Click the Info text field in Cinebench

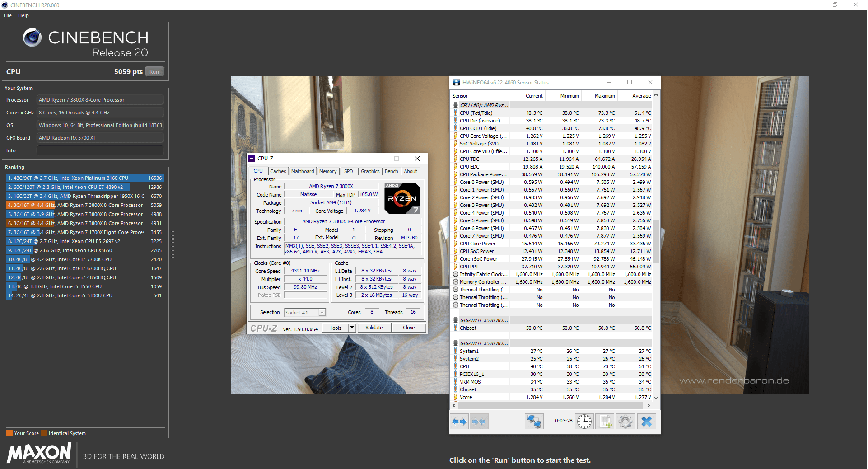coord(100,150)
